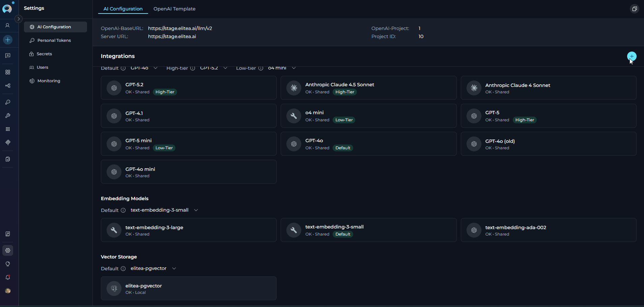
Task: Click the Project ID value 10
Action: pos(421,36)
